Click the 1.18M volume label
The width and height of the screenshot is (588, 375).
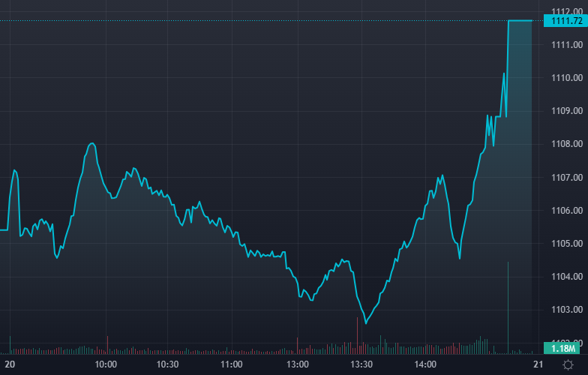pos(562,348)
